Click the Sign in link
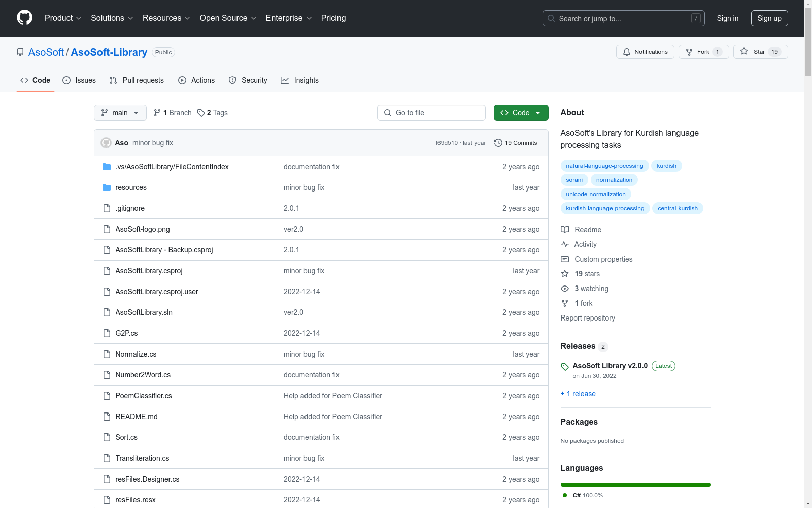The height and width of the screenshot is (508, 812). (728, 18)
